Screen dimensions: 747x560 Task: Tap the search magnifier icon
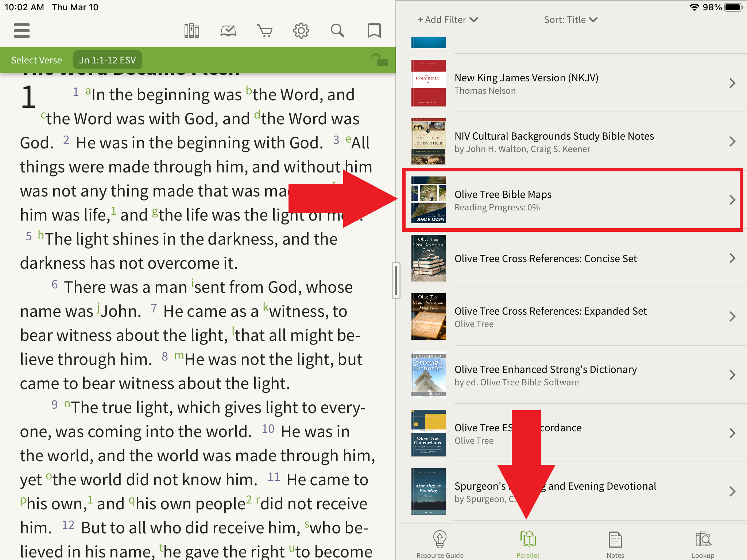(338, 31)
